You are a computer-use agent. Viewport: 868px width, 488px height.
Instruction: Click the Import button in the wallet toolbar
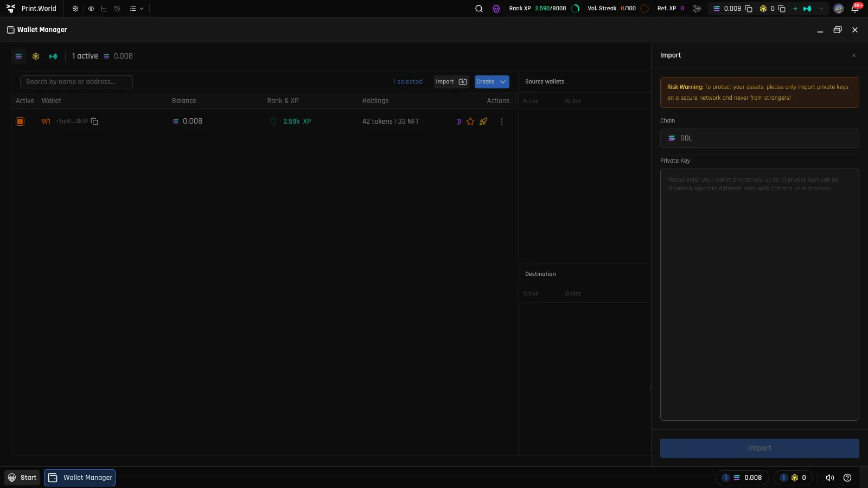[451, 82]
